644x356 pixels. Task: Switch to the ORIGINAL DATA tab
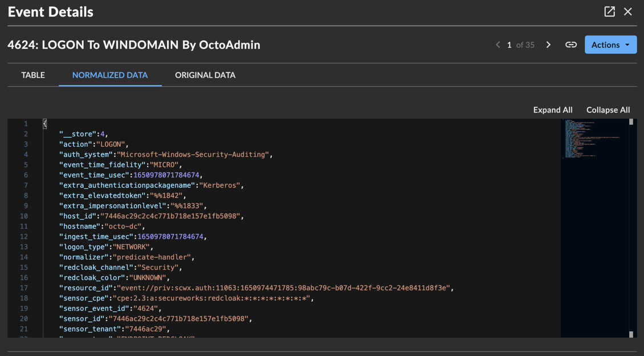[205, 75]
